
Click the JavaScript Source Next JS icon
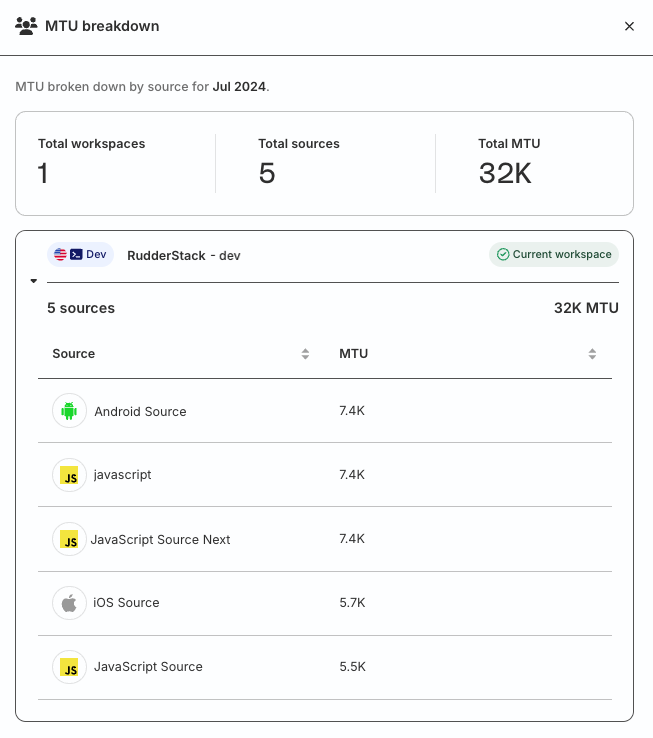point(69,539)
